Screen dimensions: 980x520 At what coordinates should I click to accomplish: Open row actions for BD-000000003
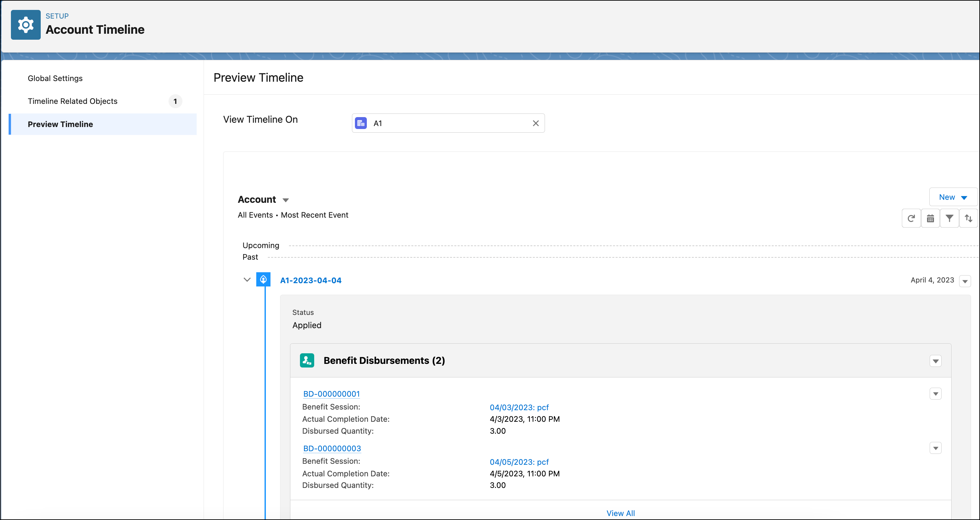(x=936, y=448)
